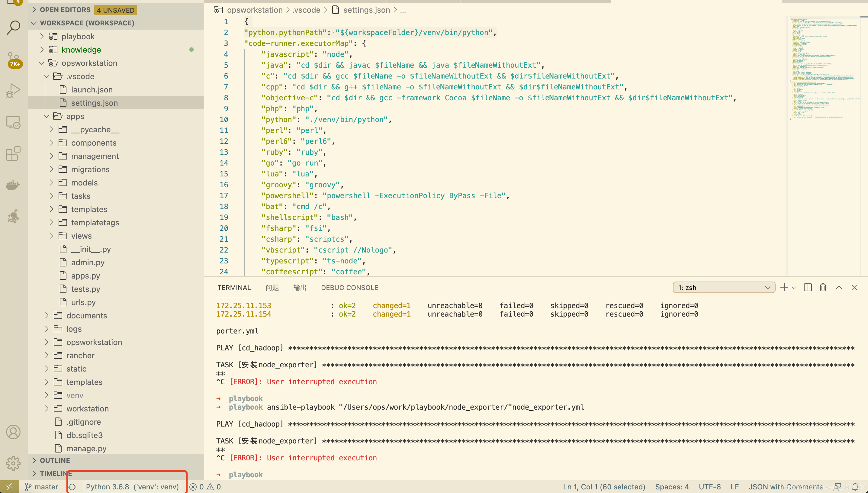The height and width of the screenshot is (493, 868).
Task: Click the split terminal icon
Action: 807,288
